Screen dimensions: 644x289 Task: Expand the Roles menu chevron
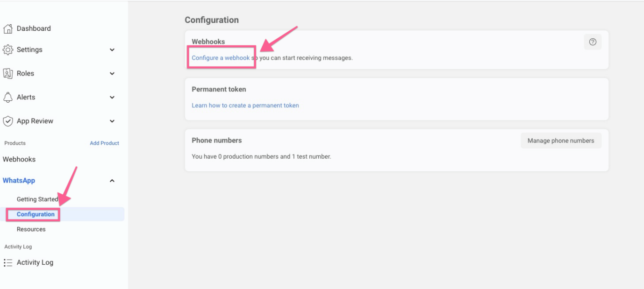[112, 74]
